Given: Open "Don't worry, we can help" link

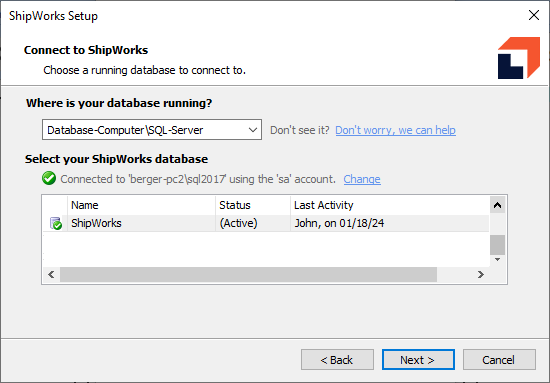Looking at the screenshot, I should 395,130.
